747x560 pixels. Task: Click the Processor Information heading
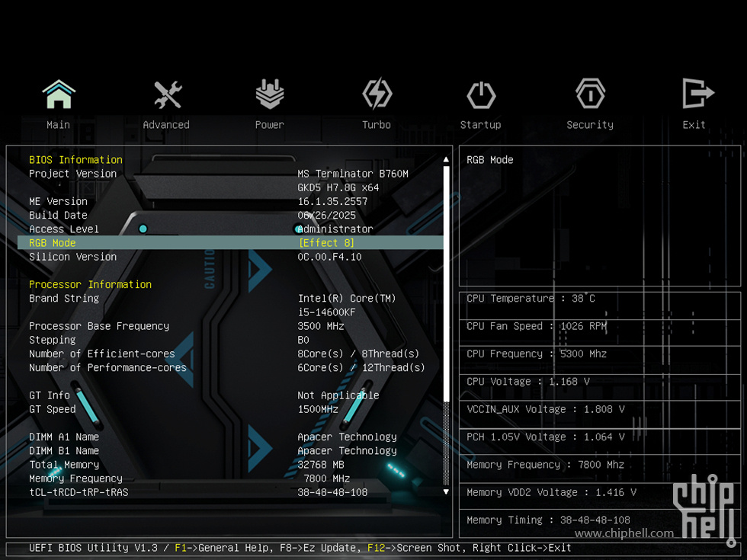pyautogui.click(x=90, y=284)
